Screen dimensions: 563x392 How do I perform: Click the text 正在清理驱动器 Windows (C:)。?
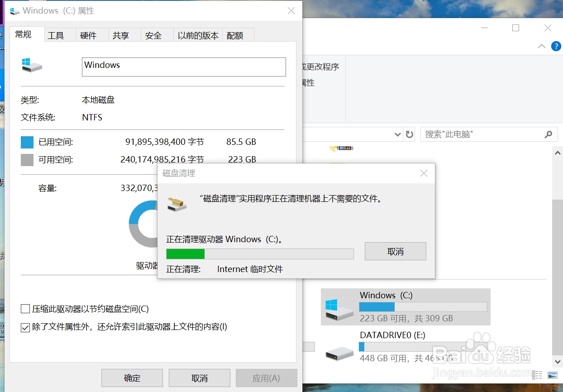224,239
